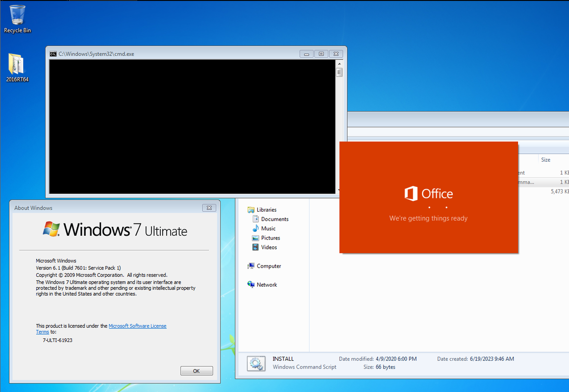The image size is (569, 392).
Task: Select Pictures in the navigation tree
Action: 271,238
